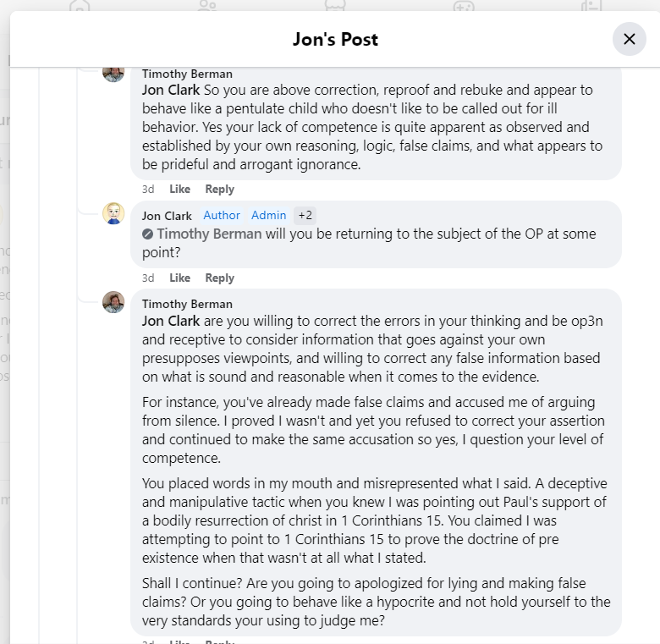Like Jon Clark's 'returning to the subject' comment

click(179, 278)
